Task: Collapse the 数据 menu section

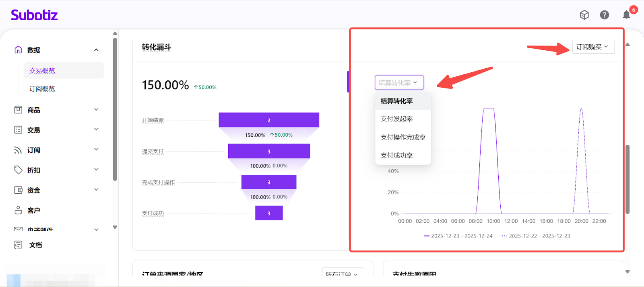Action: pos(96,50)
